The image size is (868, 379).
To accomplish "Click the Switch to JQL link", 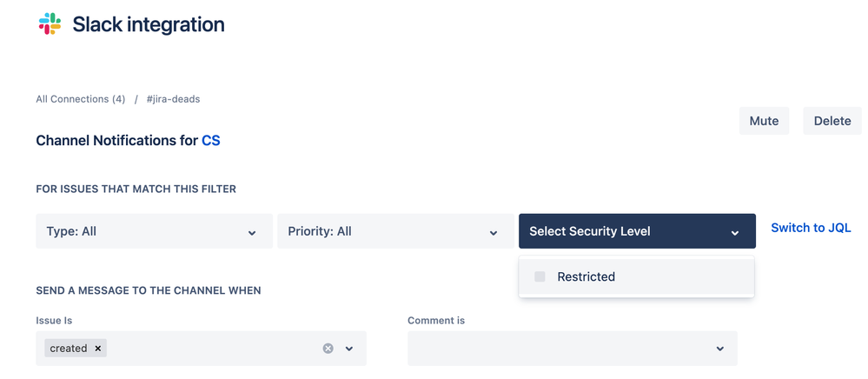I will pos(811,228).
